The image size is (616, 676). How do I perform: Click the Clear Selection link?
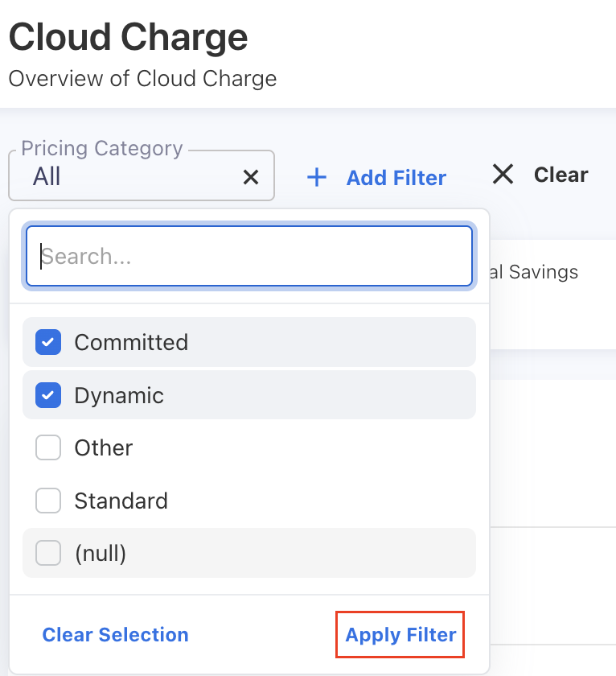coord(116,635)
